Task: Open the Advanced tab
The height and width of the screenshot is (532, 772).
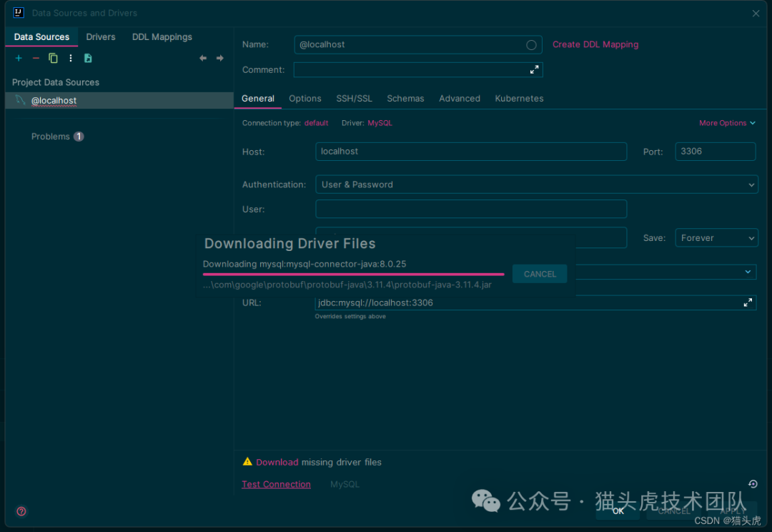Action: [460, 99]
